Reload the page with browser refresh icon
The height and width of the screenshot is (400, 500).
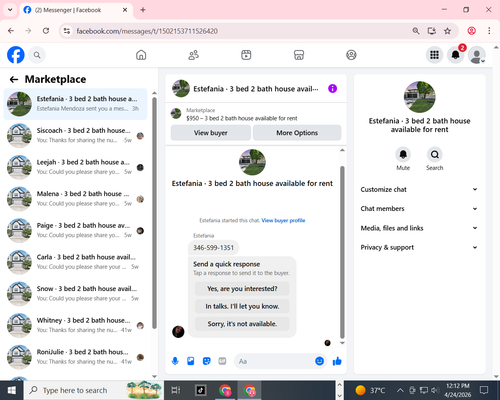pos(46,31)
